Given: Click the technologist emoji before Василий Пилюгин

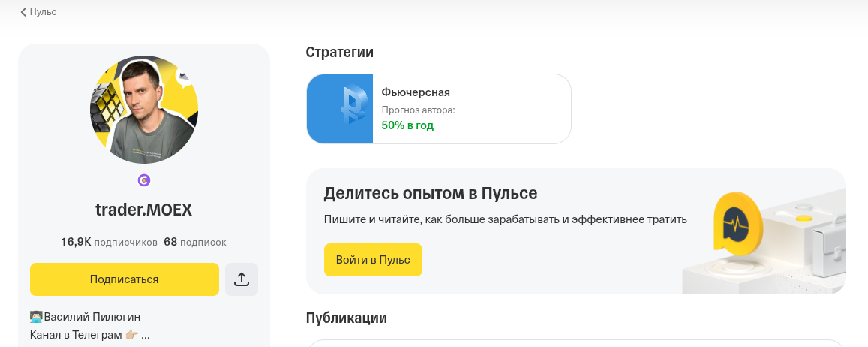Looking at the screenshot, I should (x=36, y=317).
